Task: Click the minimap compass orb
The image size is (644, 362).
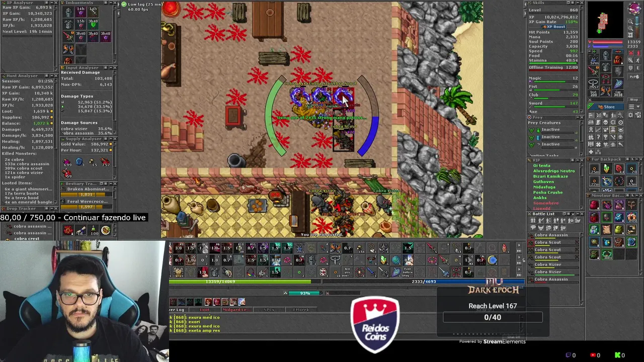Action: click(x=634, y=8)
